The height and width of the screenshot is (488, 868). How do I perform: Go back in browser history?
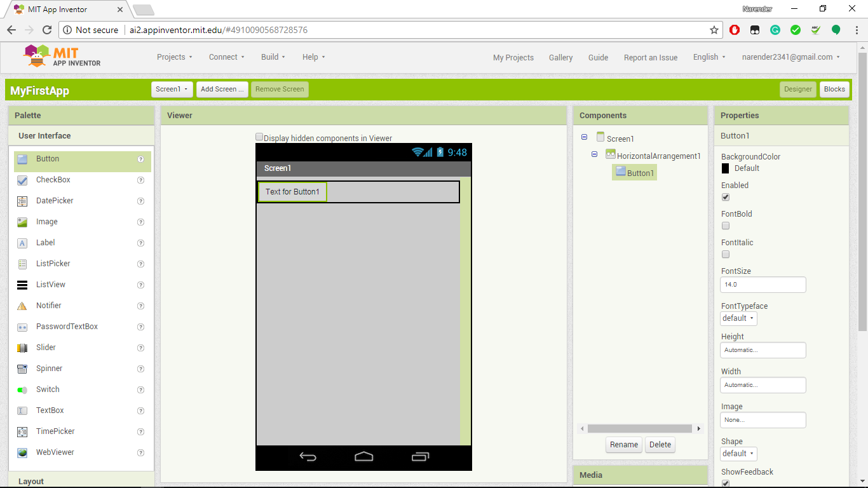tap(11, 30)
